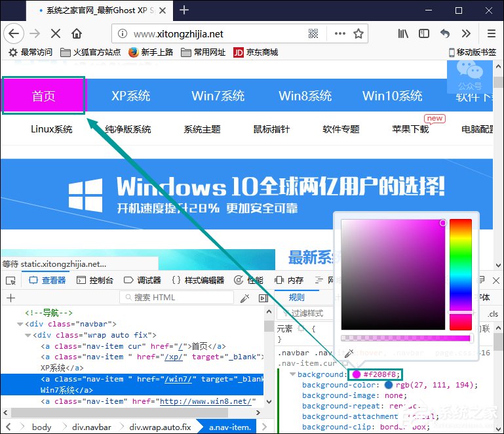Screen dimensions: 504x434
Task: Add a new node with plus icon
Action: point(10,298)
